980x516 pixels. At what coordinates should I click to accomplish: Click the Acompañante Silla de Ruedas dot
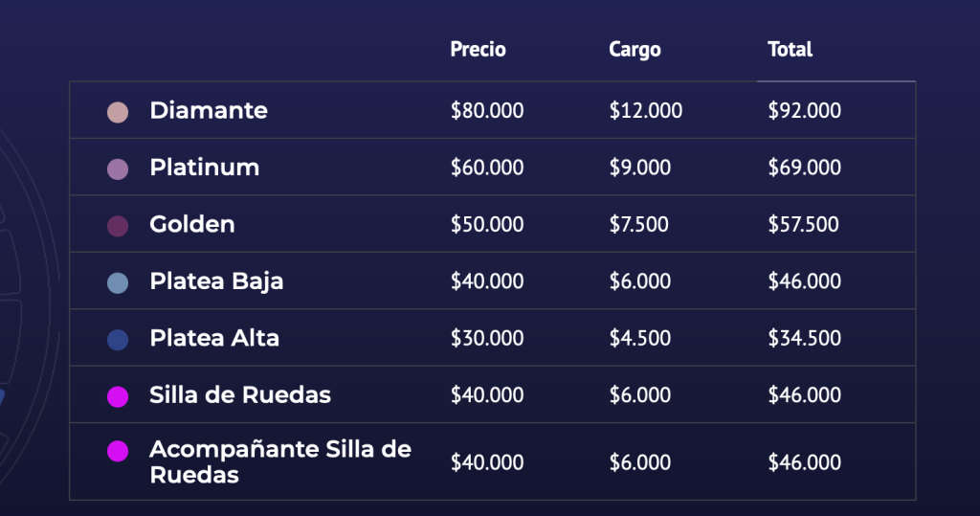pyautogui.click(x=118, y=451)
